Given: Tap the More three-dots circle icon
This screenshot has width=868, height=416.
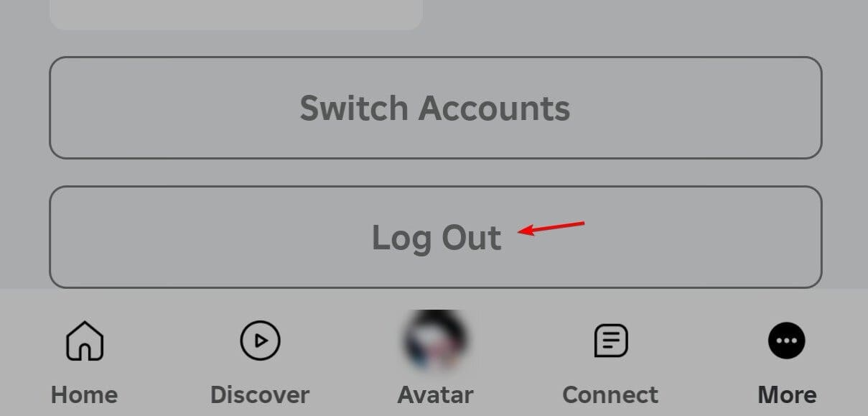Looking at the screenshot, I should 787,340.
